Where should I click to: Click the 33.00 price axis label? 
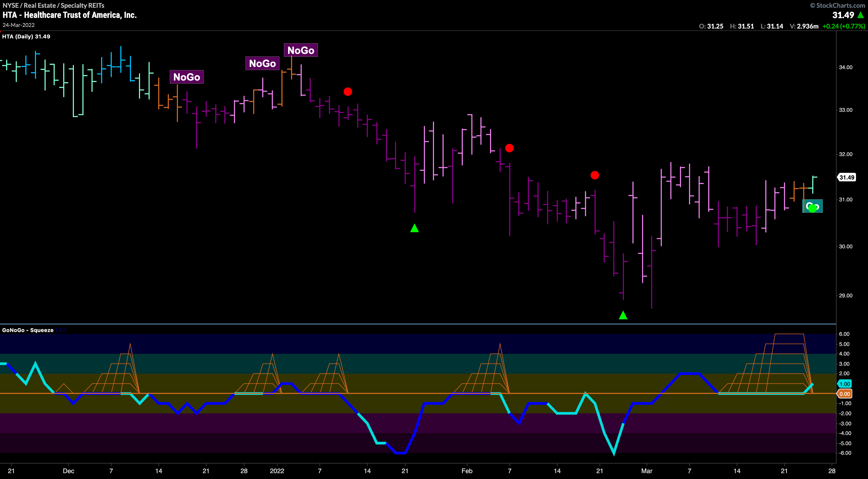pos(845,110)
